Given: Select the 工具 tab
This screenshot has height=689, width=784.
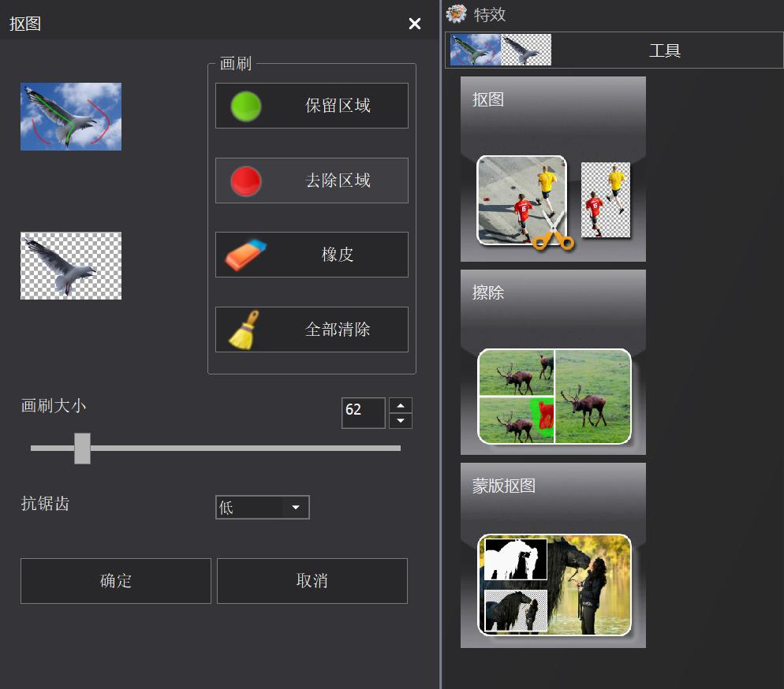Looking at the screenshot, I should (x=614, y=50).
